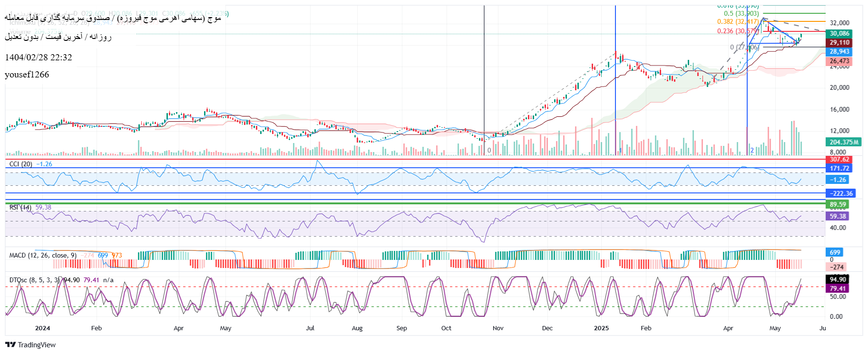Select the MACD (12, 26, close, 9) legend
Viewport: 868px width, 354px height.
click(x=43, y=255)
